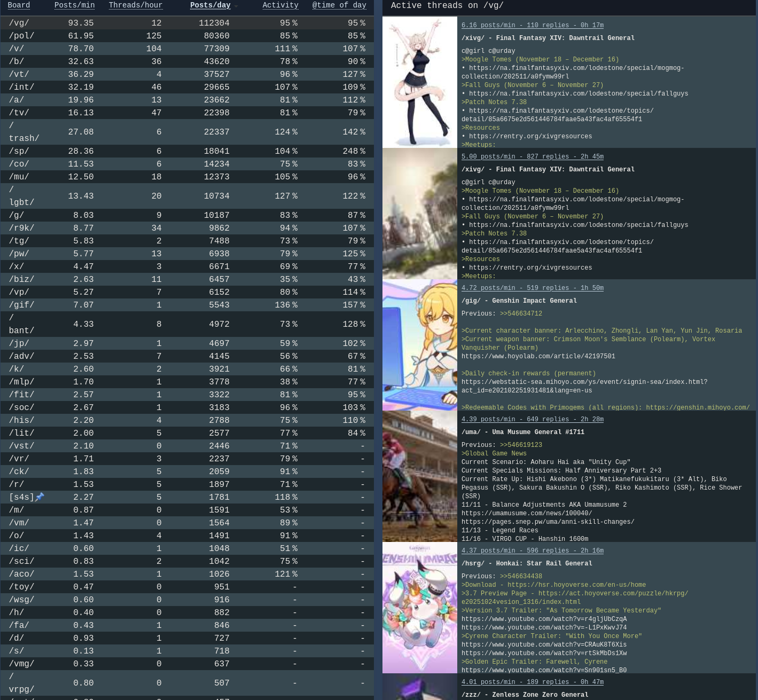Click the sort arrow next to Posts/day
This screenshot has width=758, height=700.
pyautogui.click(x=236, y=6)
